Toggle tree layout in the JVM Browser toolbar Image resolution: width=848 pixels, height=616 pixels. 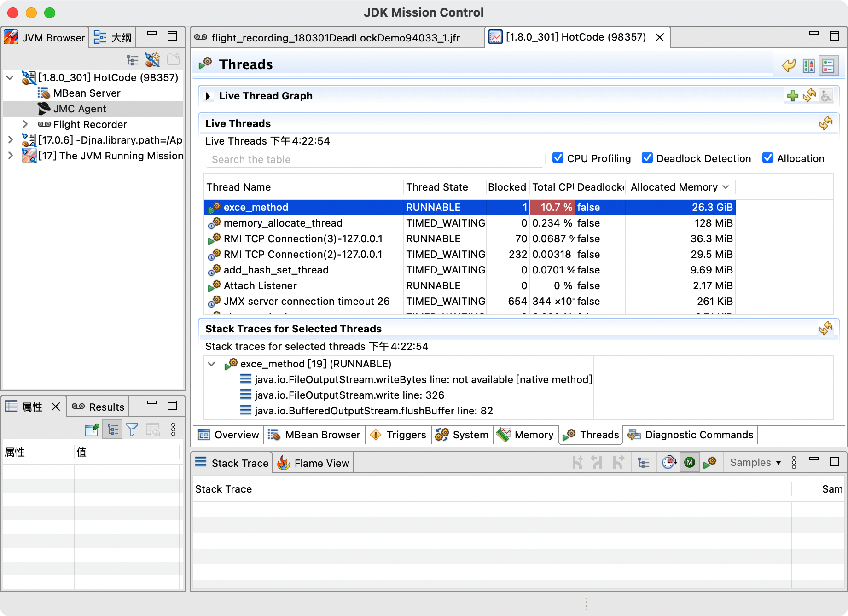click(x=133, y=60)
